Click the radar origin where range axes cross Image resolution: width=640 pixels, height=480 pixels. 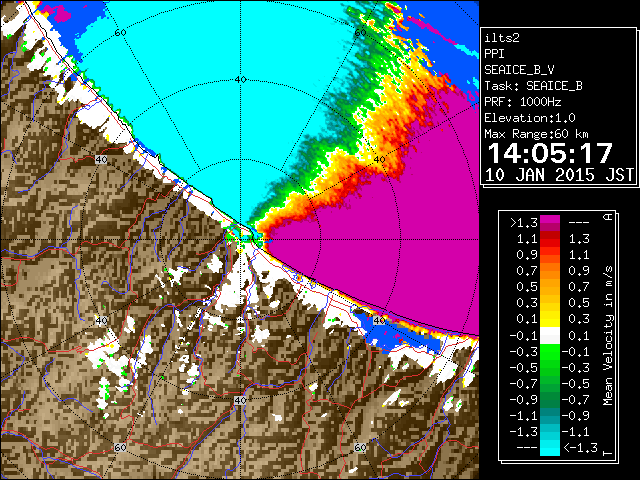click(x=240, y=240)
